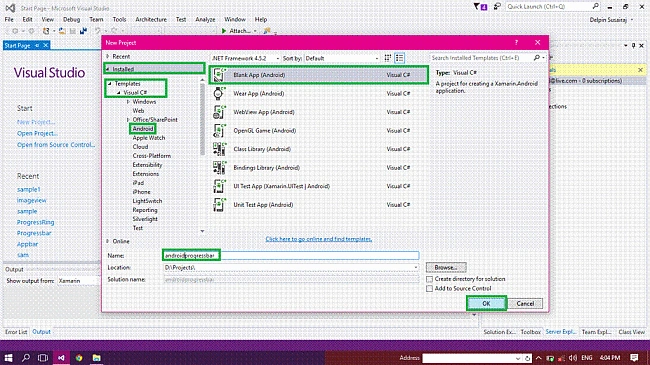This screenshot has height=365, width=650.
Task: Open File Explorer from taskbar
Action: 96,358
